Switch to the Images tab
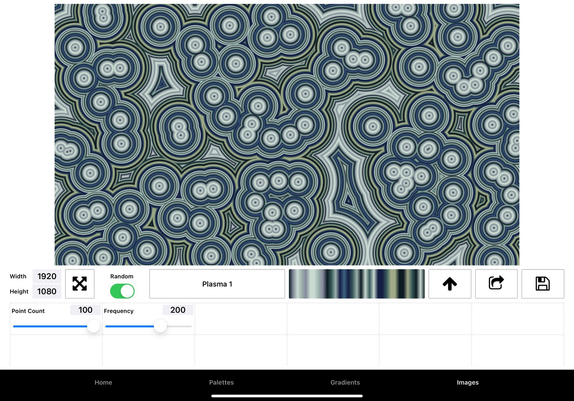The image size is (574, 401). pos(467,382)
